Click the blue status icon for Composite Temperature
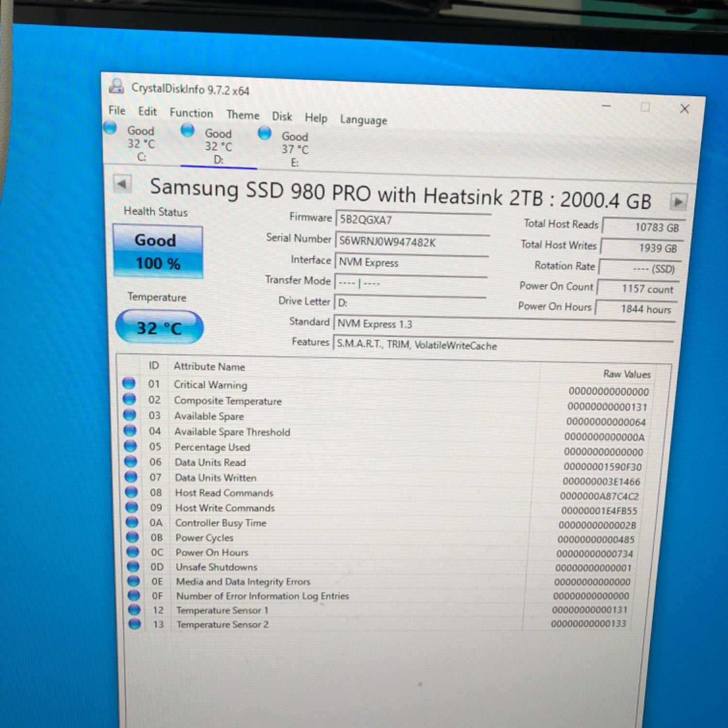Image resolution: width=728 pixels, height=728 pixels. 129,399
